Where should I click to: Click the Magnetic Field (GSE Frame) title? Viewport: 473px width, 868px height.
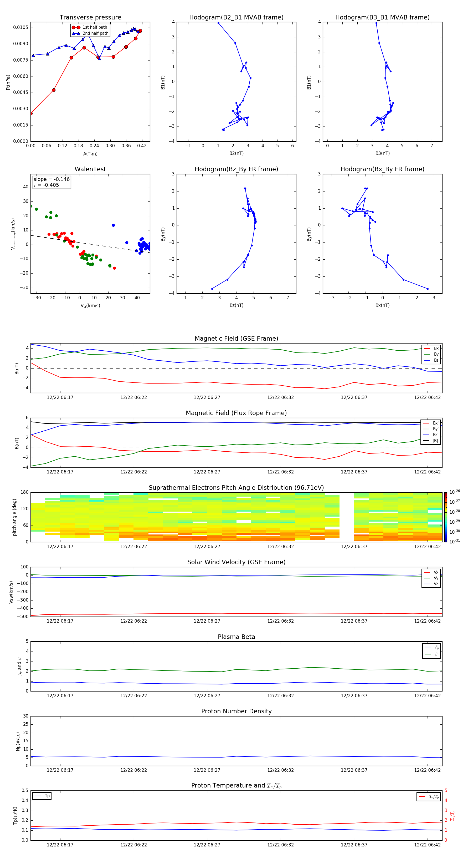coord(236,339)
